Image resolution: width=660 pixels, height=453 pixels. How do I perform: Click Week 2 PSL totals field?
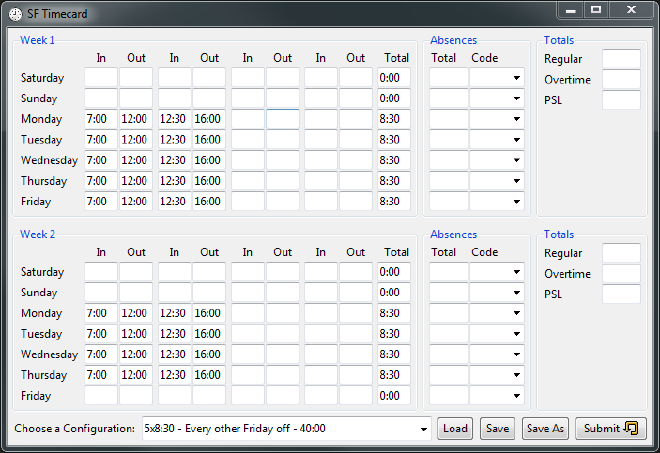[621, 294]
